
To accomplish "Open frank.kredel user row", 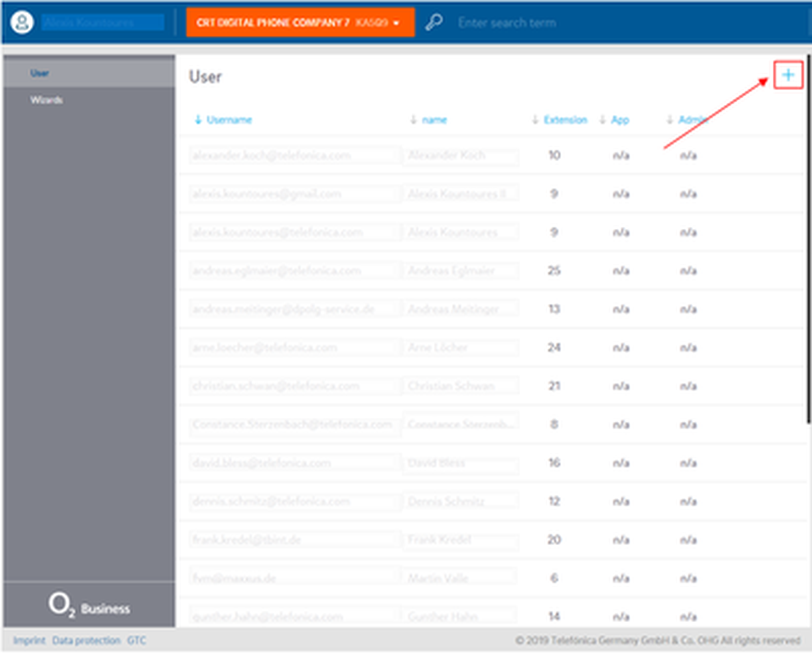I will click(246, 539).
